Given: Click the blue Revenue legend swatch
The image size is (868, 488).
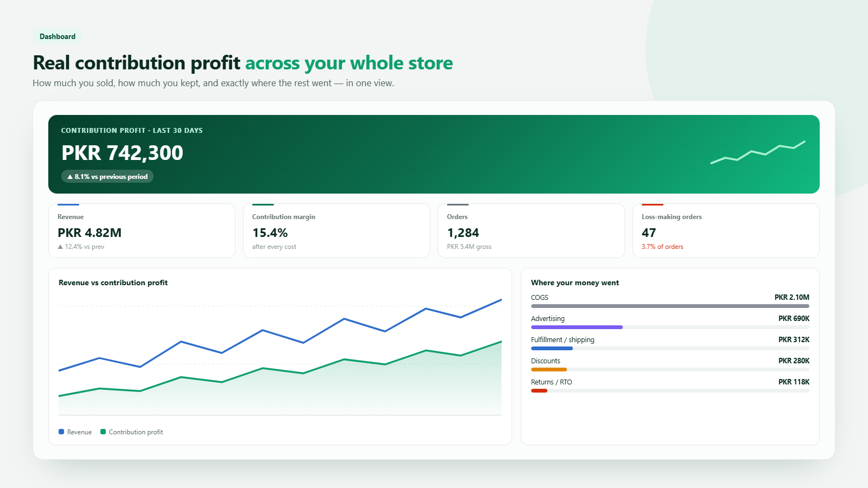Looking at the screenshot, I should pyautogui.click(x=61, y=432).
